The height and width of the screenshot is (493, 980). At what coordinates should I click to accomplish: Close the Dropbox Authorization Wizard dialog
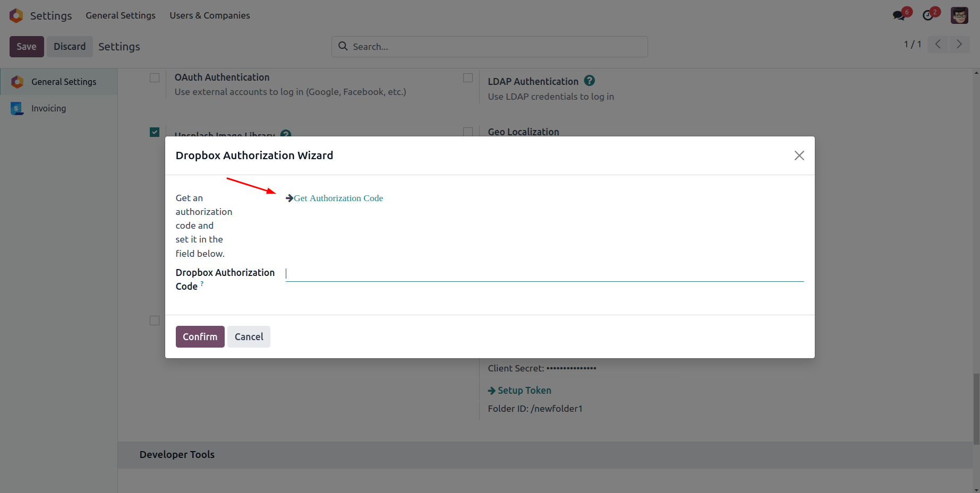[x=799, y=155]
